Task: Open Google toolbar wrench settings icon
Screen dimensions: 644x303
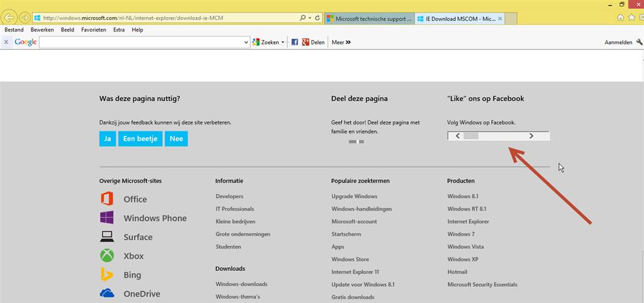Action: (x=640, y=42)
